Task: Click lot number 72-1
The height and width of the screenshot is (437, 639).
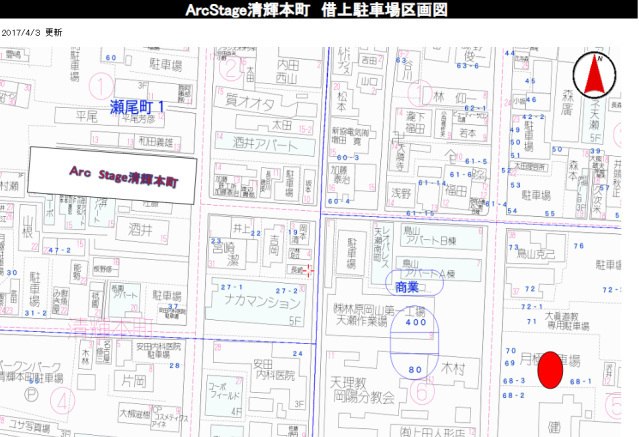Action: pyautogui.click(x=532, y=307)
